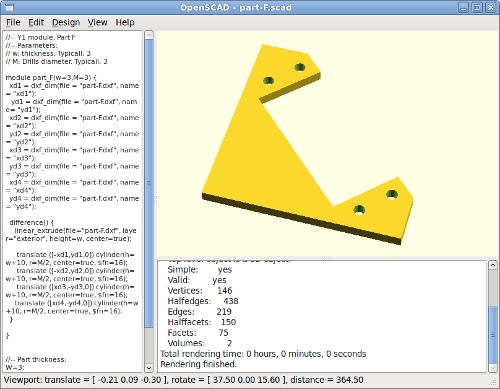Screen dimensions: 500x389
Task: Open the File menu
Action: [13, 22]
